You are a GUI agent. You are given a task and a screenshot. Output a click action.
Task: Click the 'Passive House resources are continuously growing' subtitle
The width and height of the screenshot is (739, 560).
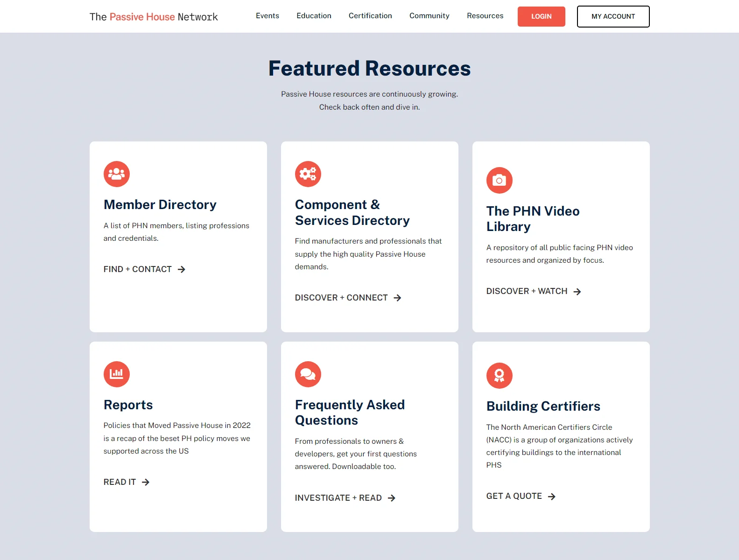click(x=370, y=100)
